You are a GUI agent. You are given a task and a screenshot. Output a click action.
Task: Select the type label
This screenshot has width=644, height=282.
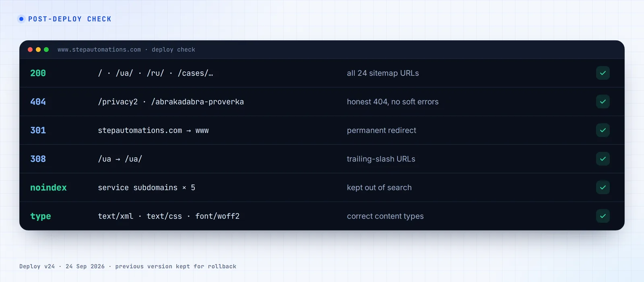(x=41, y=216)
